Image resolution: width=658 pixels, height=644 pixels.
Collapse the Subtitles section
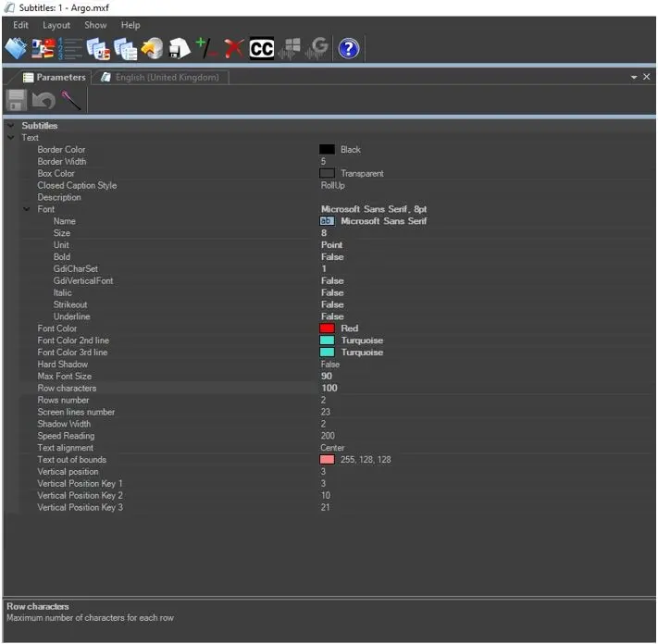[x=10, y=126]
